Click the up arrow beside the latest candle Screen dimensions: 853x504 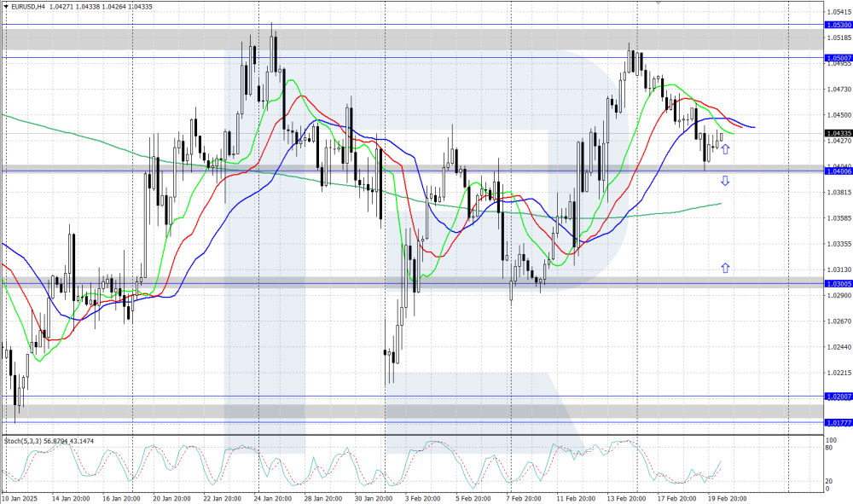[725, 149]
